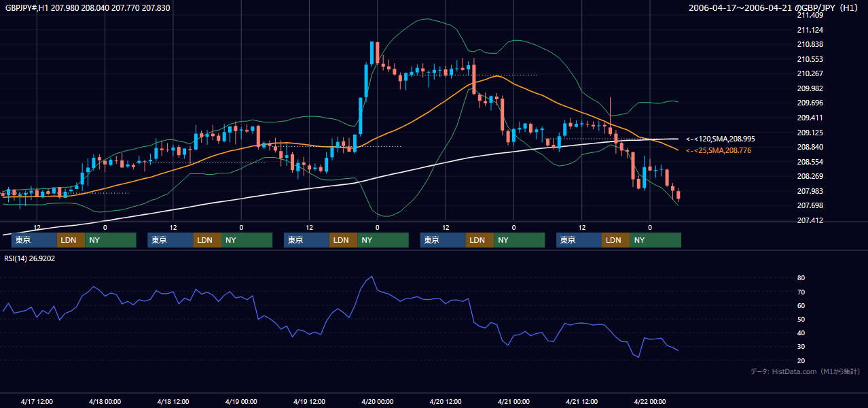Click RSI axis value 50
Viewport: 868px width, 408px height.
801,319
